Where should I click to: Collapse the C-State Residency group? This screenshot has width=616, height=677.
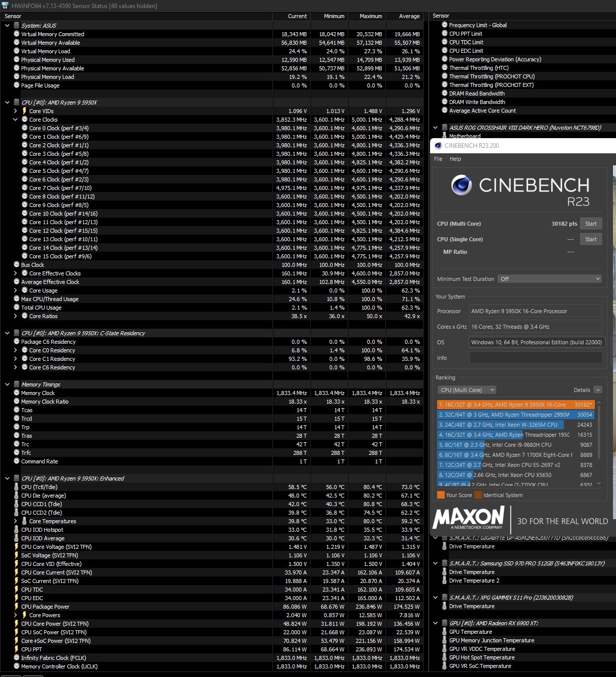(7, 333)
